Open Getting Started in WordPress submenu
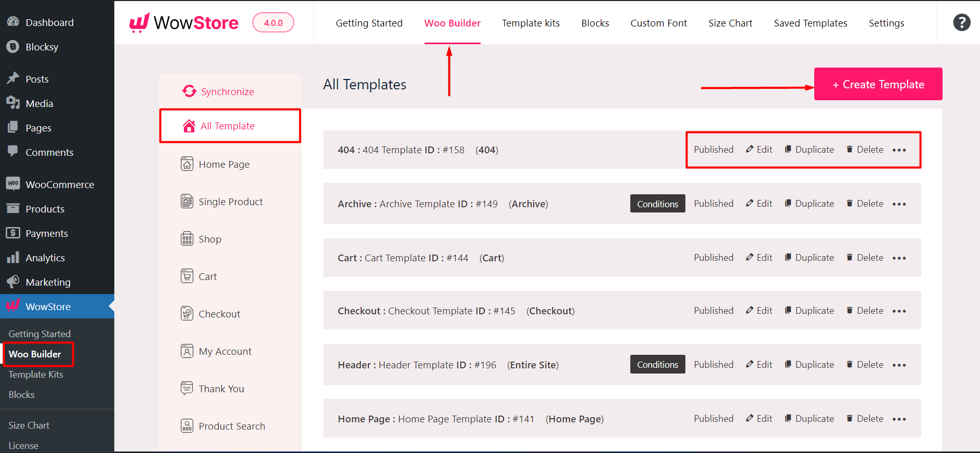 (x=39, y=334)
